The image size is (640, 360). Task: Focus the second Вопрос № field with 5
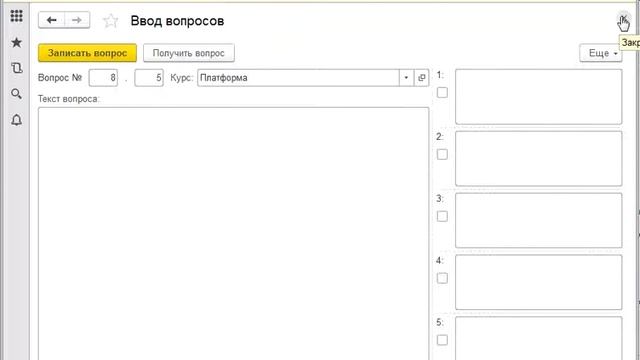point(149,78)
